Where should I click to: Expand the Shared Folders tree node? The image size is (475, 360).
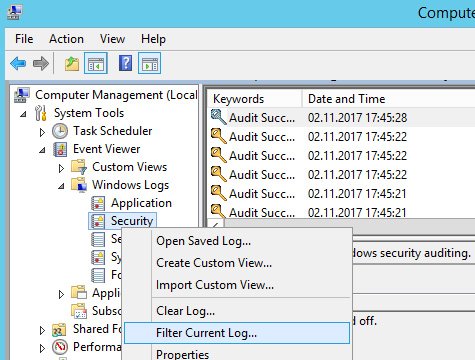pyautogui.click(x=42, y=330)
